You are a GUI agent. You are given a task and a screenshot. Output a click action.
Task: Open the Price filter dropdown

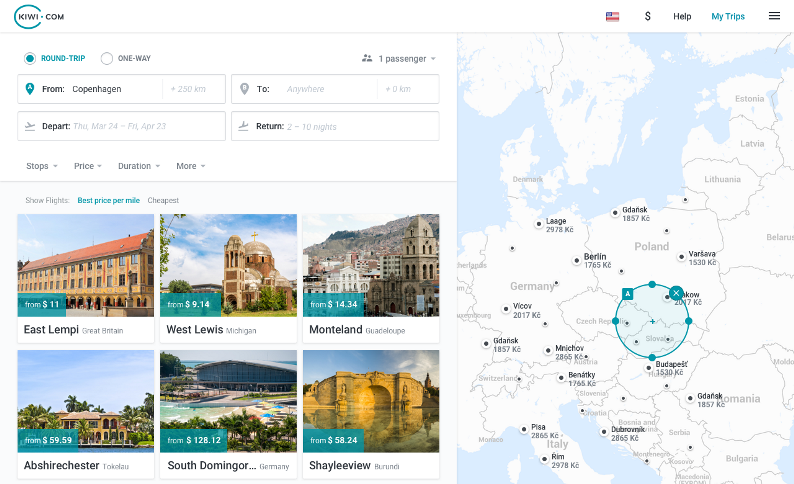point(89,166)
